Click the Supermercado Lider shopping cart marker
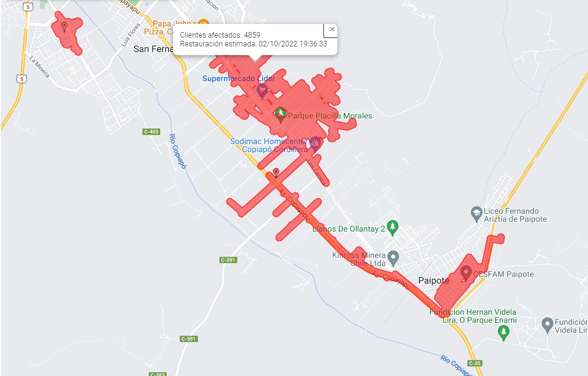Image resolution: width=588 pixels, height=376 pixels. click(x=262, y=91)
